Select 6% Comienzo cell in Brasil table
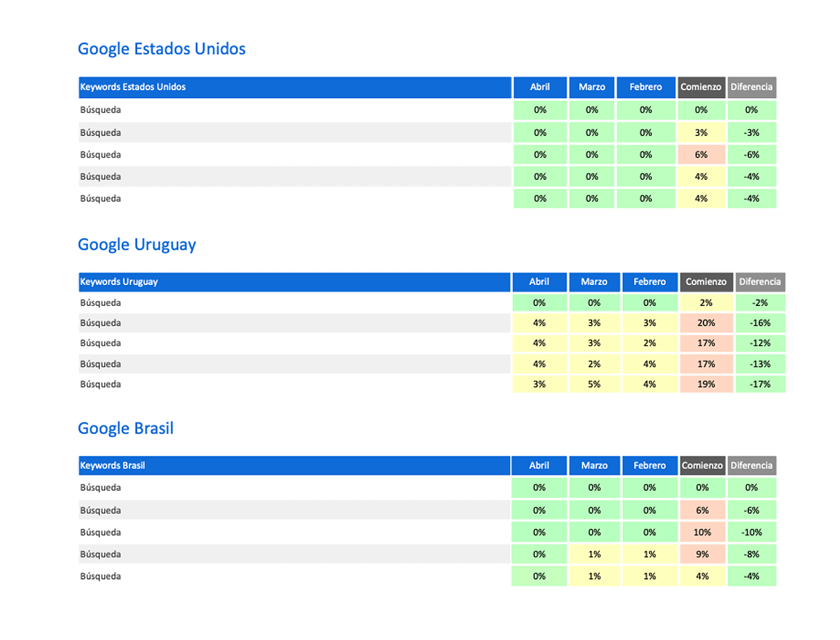Screen dimensions: 840x640 (x=702, y=510)
